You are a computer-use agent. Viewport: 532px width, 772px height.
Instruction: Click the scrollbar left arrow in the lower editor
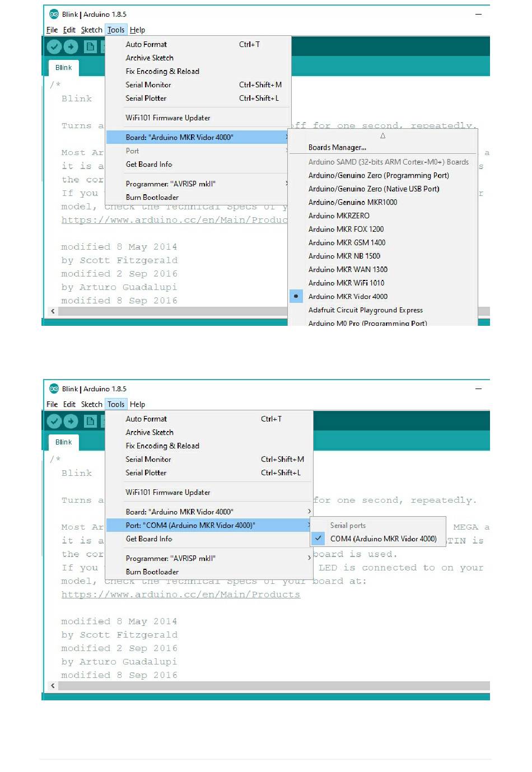click(x=53, y=686)
